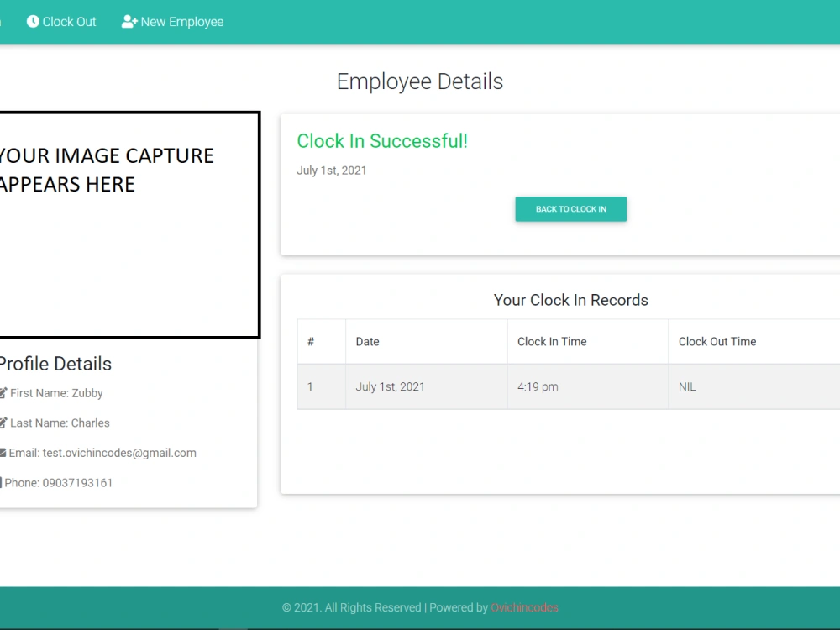Viewport: 840px width, 630px height.
Task: Follow the Ovichincodes footer link
Action: click(524, 607)
